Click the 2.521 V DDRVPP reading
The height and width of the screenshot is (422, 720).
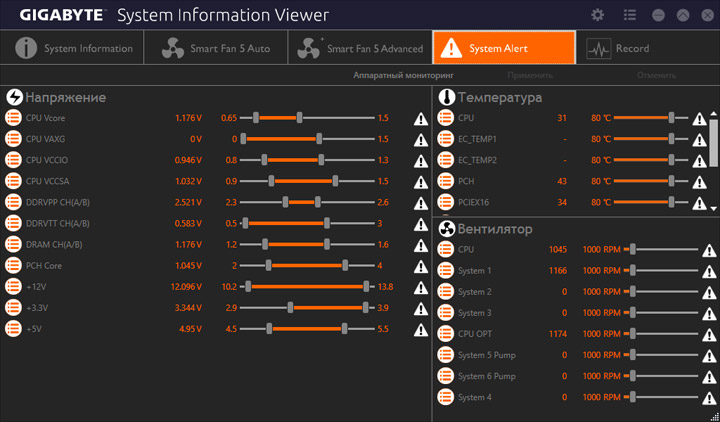point(188,203)
